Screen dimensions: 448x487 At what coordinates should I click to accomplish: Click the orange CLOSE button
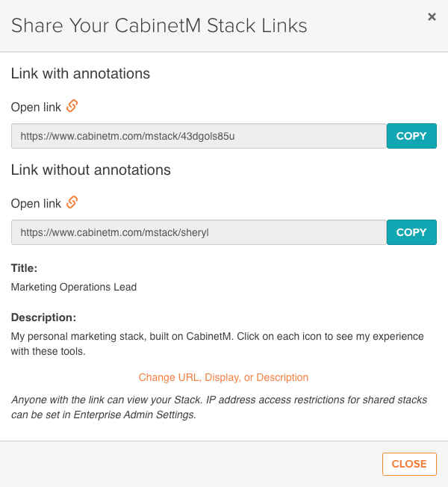click(x=409, y=464)
